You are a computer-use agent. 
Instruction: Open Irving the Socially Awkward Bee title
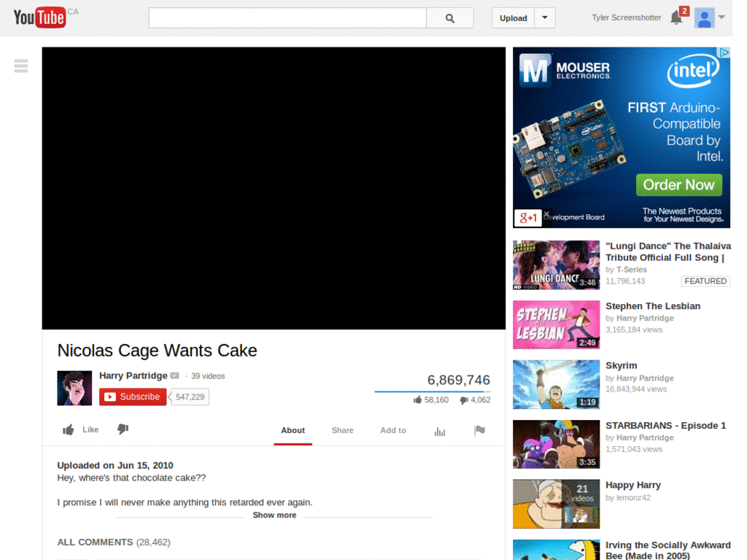668,550
